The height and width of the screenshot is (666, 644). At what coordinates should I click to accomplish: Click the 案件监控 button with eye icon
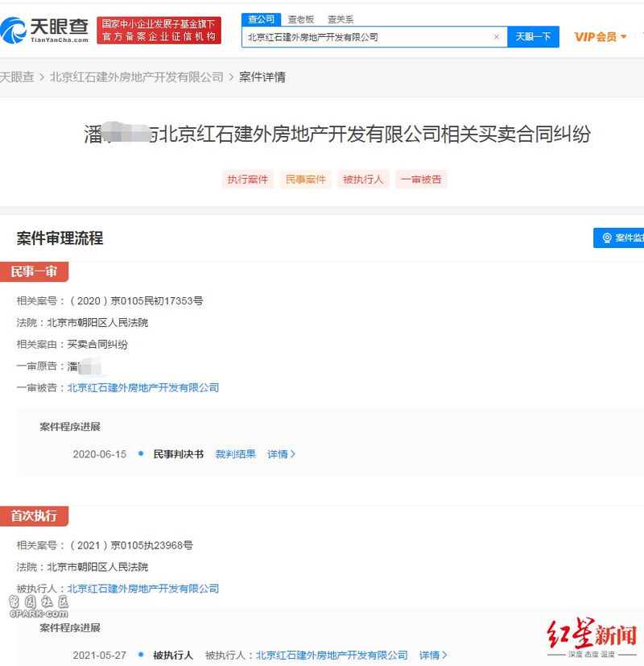click(618, 238)
